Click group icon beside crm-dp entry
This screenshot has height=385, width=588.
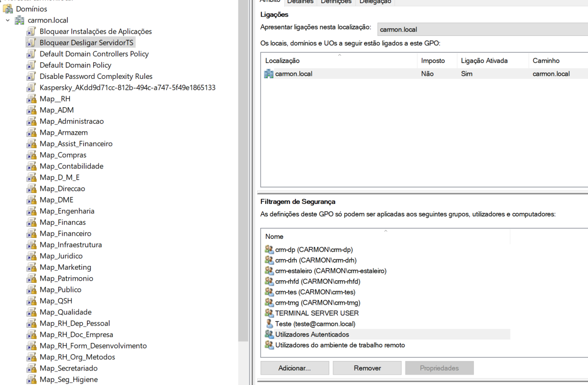point(269,249)
